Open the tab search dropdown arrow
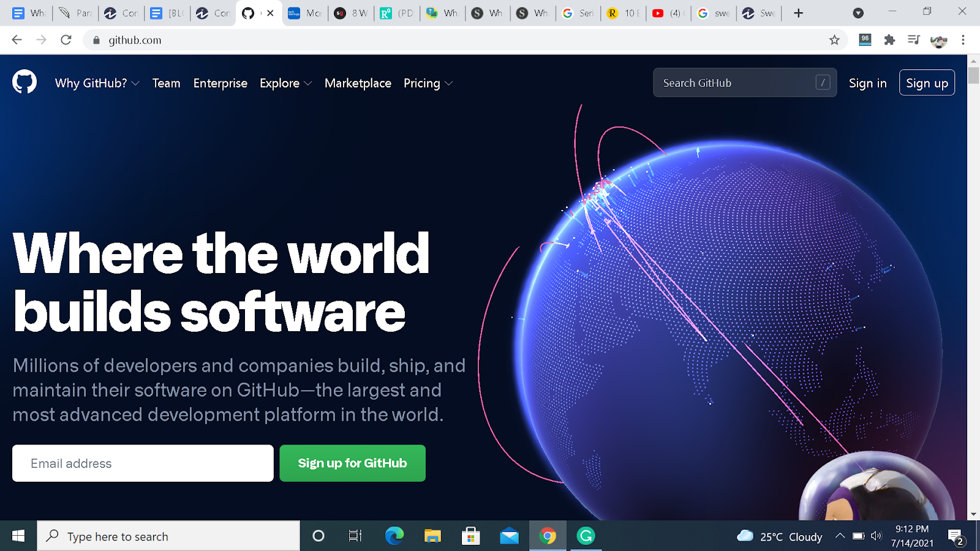Screen dimensions: 980x551 tap(858, 13)
